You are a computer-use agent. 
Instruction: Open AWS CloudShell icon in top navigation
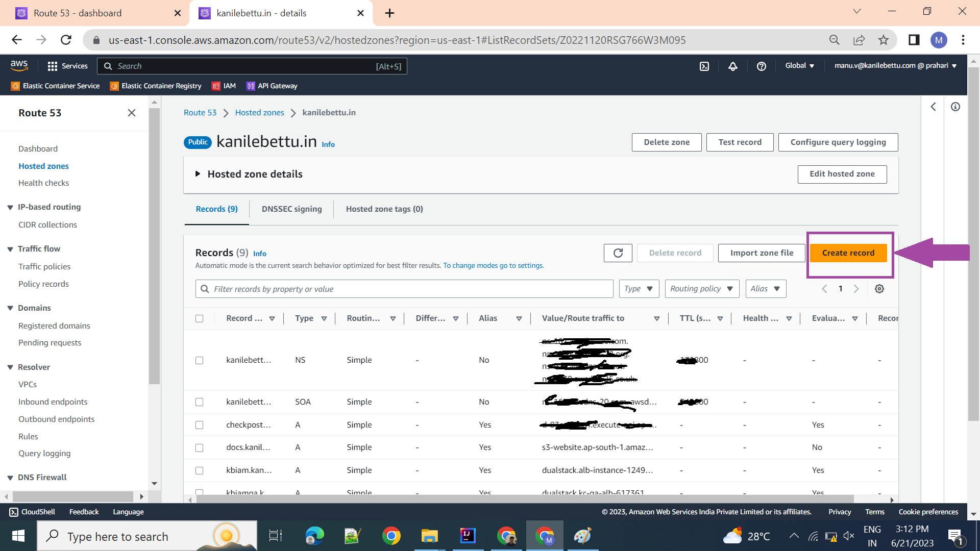click(704, 66)
